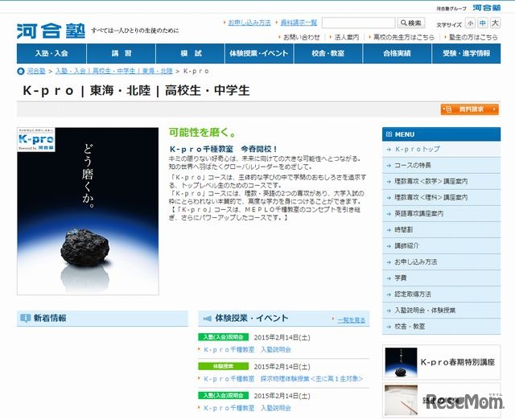Open 塾生の方はこちら link
Screen dimensions: 515x420
coord(473,38)
